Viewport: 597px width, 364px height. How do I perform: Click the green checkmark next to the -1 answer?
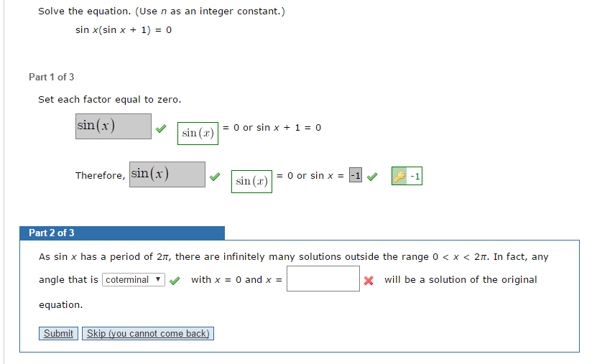click(371, 176)
